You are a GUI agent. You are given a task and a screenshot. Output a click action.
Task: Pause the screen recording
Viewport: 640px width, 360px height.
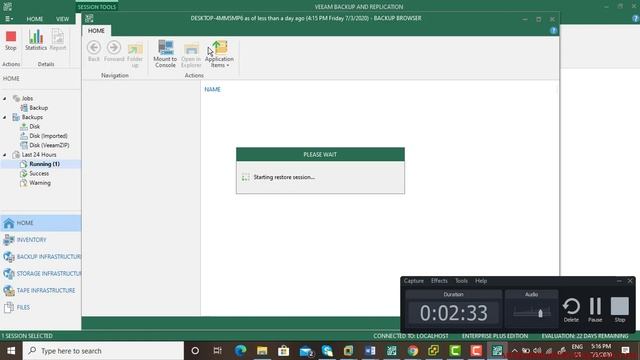[x=595, y=309]
